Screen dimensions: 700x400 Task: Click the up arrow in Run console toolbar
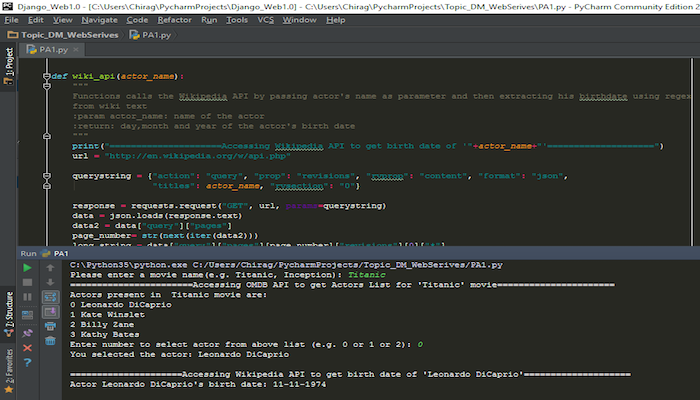click(50, 267)
